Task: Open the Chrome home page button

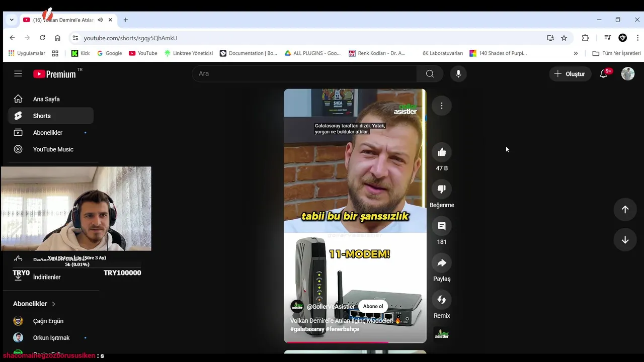Action: [57, 38]
